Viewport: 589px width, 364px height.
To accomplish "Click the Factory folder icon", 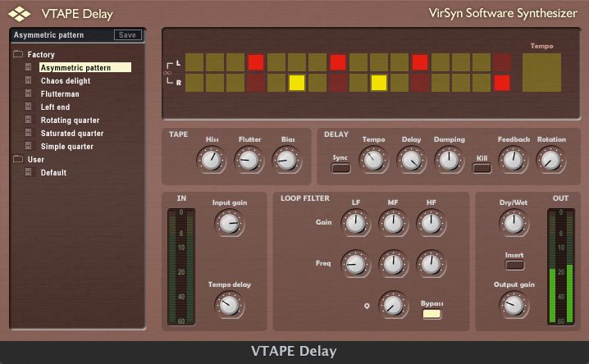I will 18,54.
